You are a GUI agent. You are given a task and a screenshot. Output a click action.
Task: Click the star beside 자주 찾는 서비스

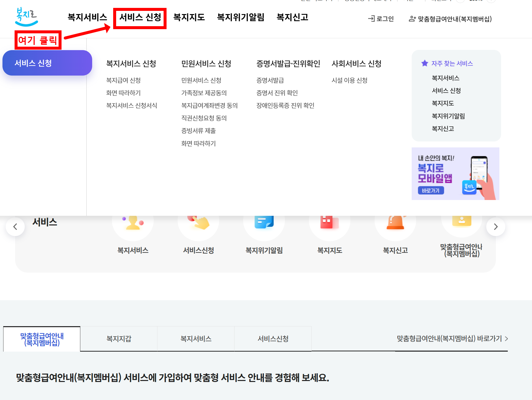click(x=425, y=63)
